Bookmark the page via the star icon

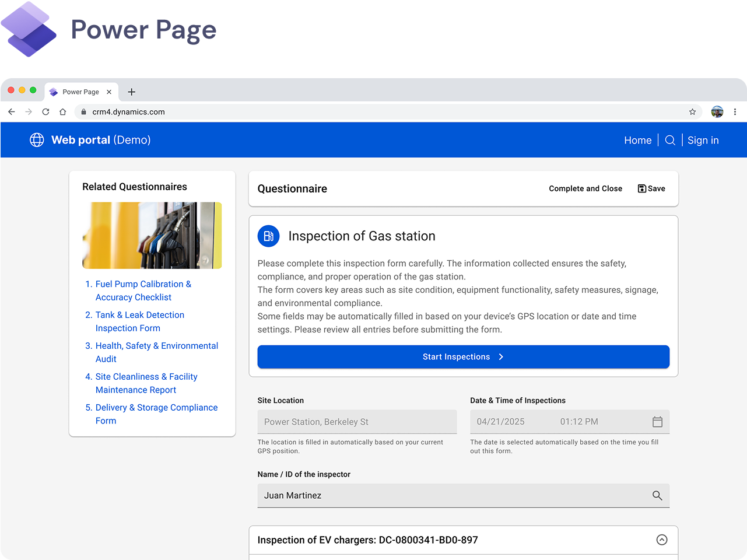pos(692,111)
